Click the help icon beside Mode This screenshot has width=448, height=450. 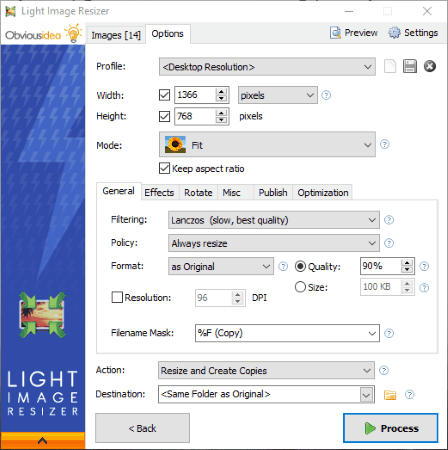pos(385,144)
